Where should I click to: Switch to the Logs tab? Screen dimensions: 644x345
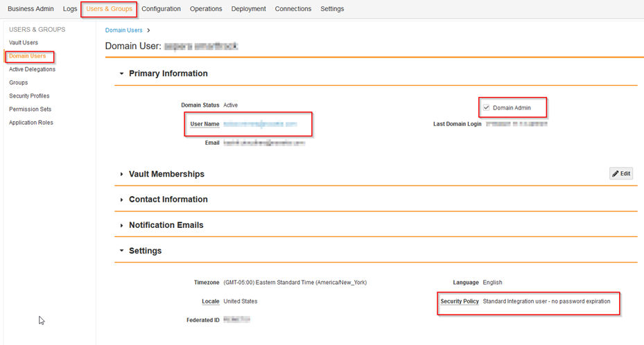(70, 9)
